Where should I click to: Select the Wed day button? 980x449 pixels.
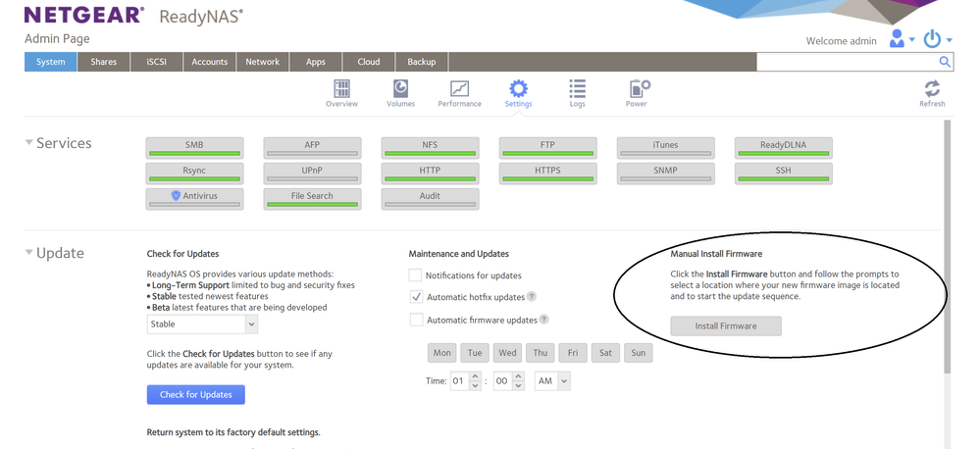(507, 353)
